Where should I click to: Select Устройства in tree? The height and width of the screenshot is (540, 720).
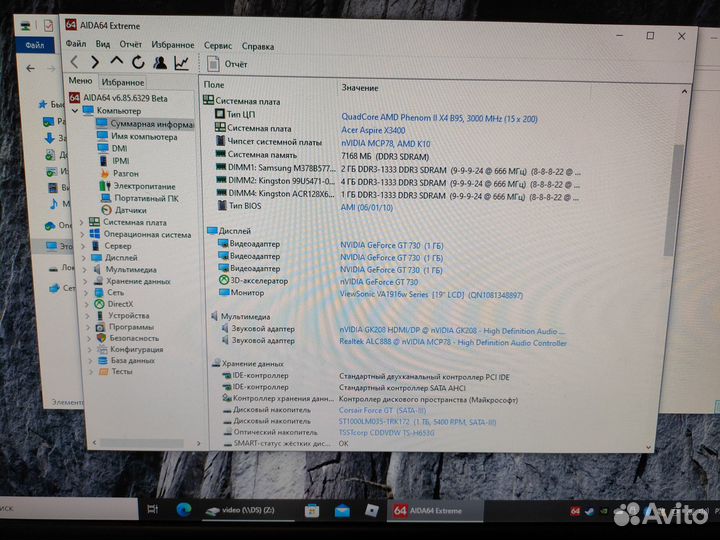click(x=123, y=315)
